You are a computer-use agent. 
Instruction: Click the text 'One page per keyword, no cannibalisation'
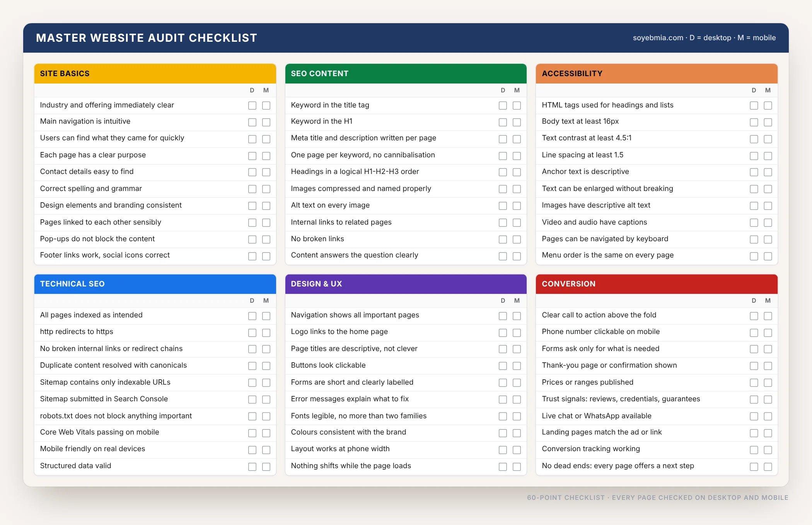click(363, 155)
